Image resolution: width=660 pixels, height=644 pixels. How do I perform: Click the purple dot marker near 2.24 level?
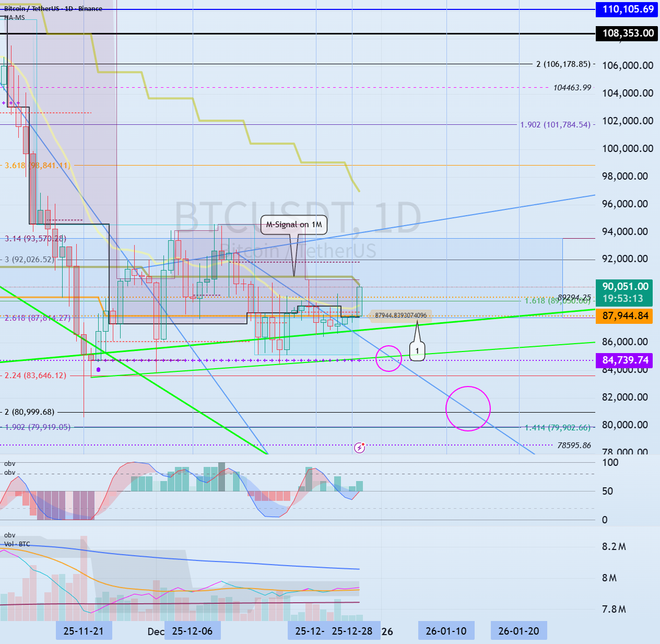98,369
